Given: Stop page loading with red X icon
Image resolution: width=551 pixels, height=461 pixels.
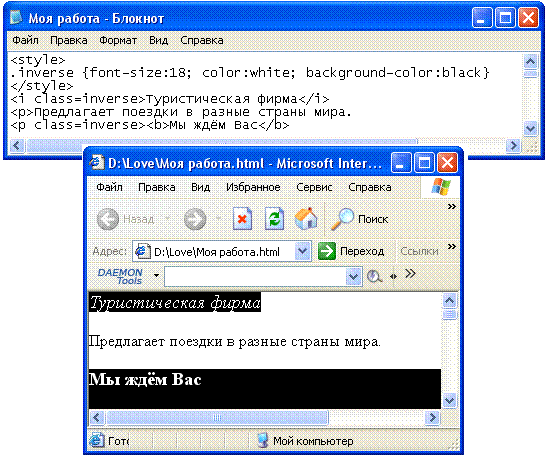Looking at the screenshot, I should pos(242,219).
